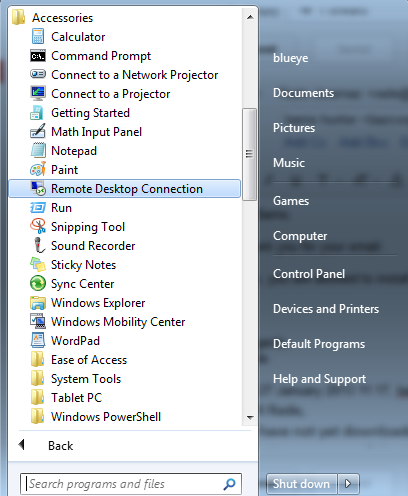Open the Sticky Notes icon
This screenshot has width=408, height=496.
coord(38,264)
